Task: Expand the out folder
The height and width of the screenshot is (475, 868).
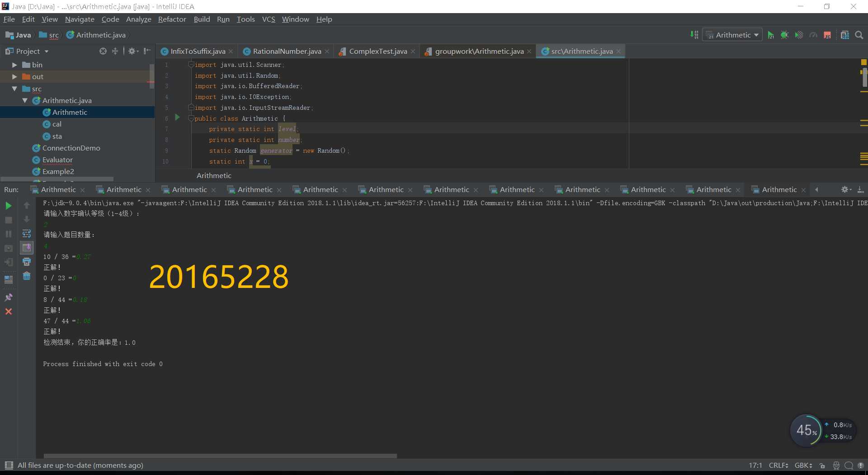Action: 14,76
